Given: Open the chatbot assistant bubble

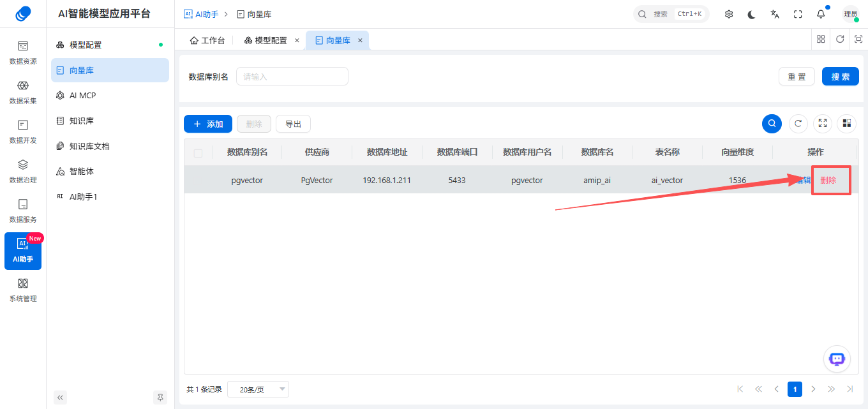Looking at the screenshot, I should [x=837, y=359].
